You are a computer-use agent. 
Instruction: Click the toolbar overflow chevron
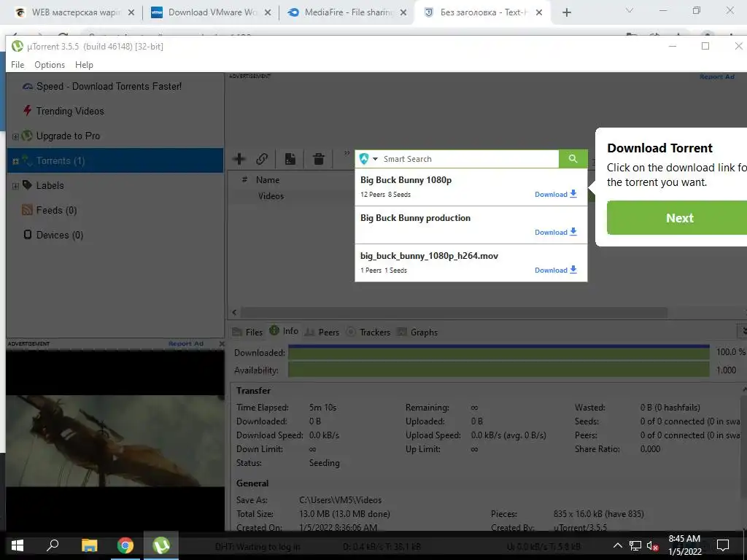(x=347, y=153)
